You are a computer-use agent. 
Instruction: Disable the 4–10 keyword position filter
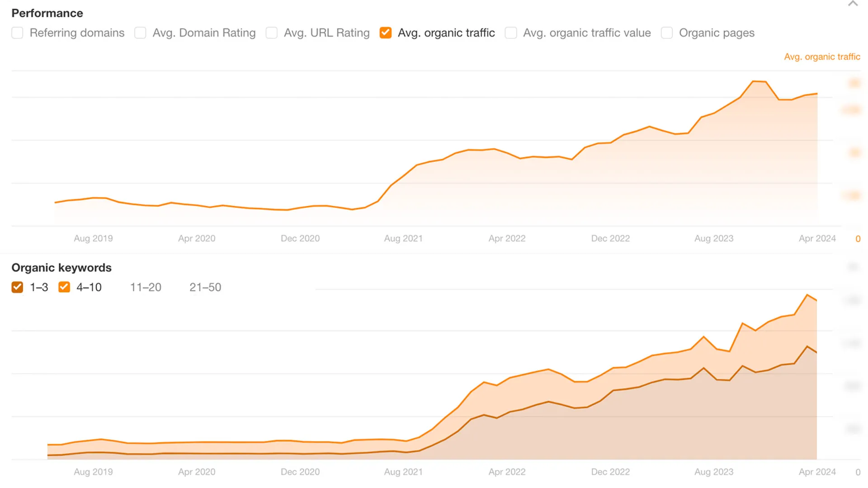tap(64, 287)
